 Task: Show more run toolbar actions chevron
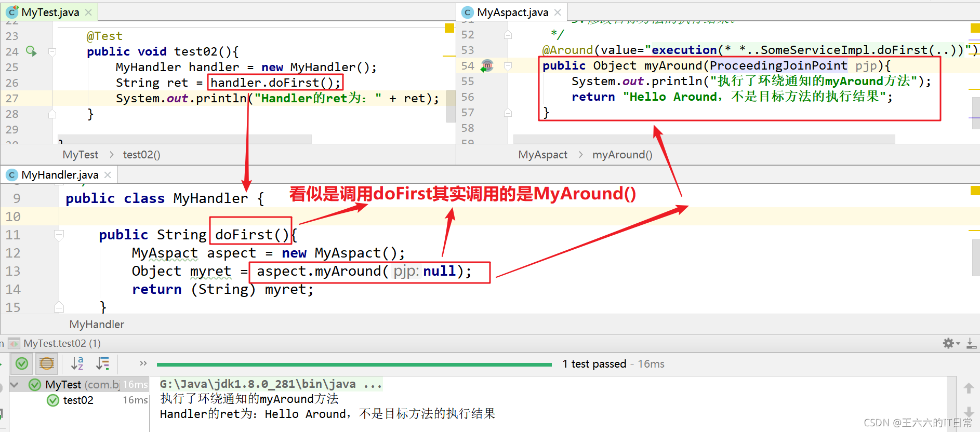[x=143, y=363]
